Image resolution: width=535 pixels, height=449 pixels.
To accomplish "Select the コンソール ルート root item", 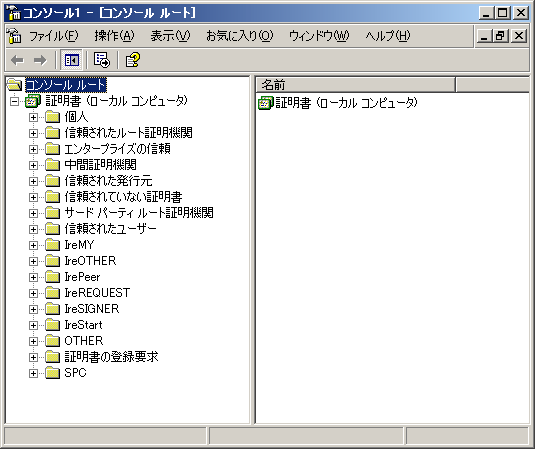I will (66, 85).
